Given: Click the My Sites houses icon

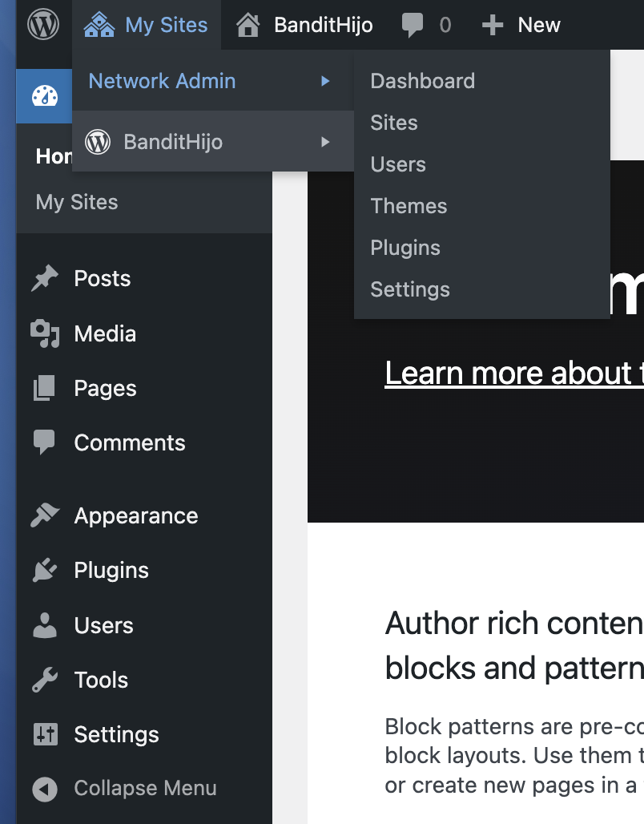Looking at the screenshot, I should tap(99, 26).
